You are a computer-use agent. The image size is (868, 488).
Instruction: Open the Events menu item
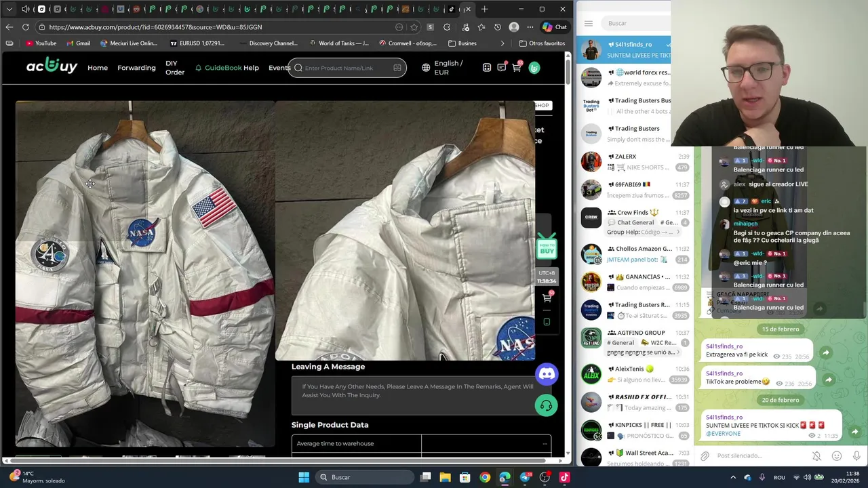279,68
